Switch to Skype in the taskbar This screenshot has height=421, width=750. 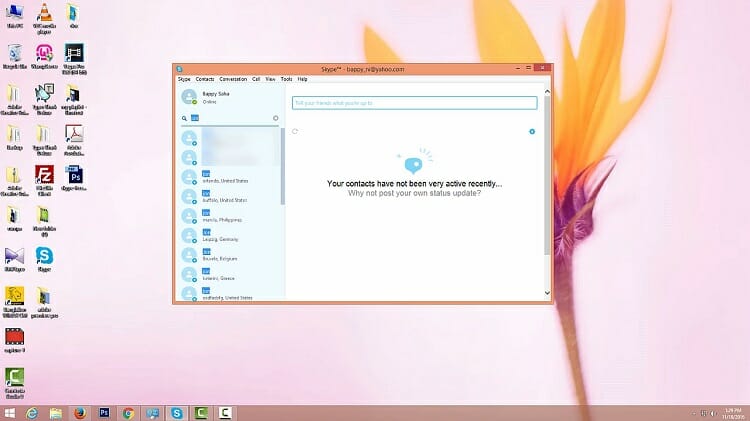click(176, 413)
